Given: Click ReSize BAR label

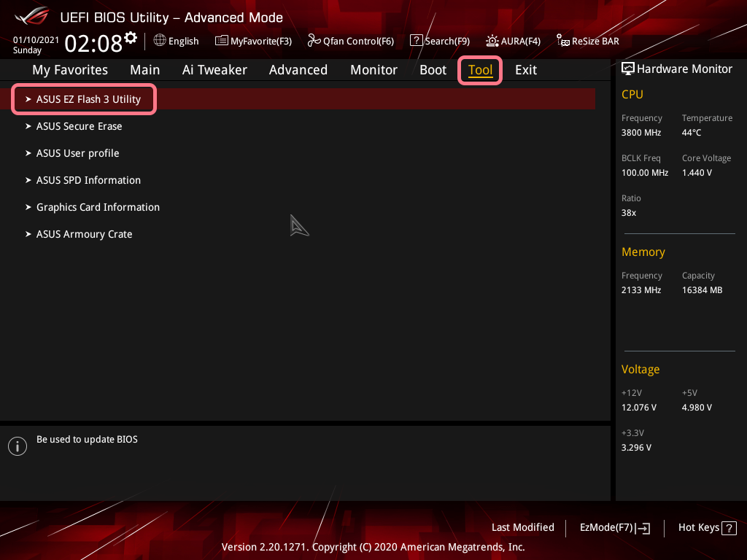Looking at the screenshot, I should click(x=595, y=42).
